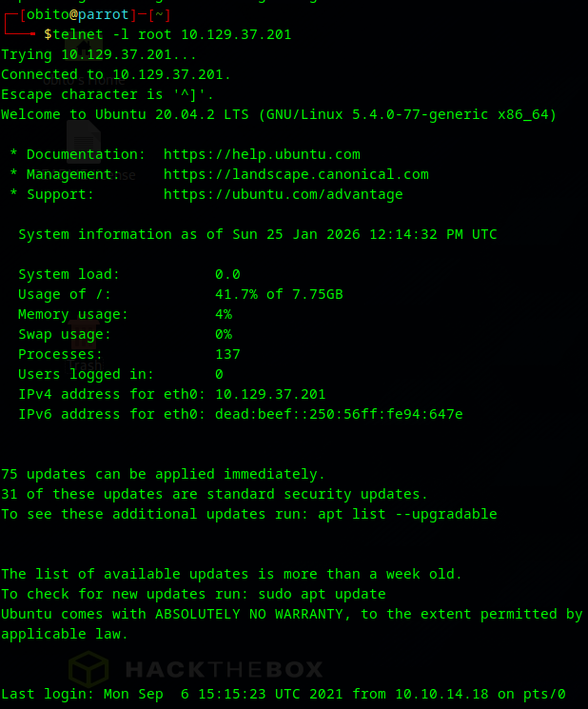This screenshot has width=588, height=709.
Task: Click the faint Trash desktop icon
Action: click(x=84, y=338)
